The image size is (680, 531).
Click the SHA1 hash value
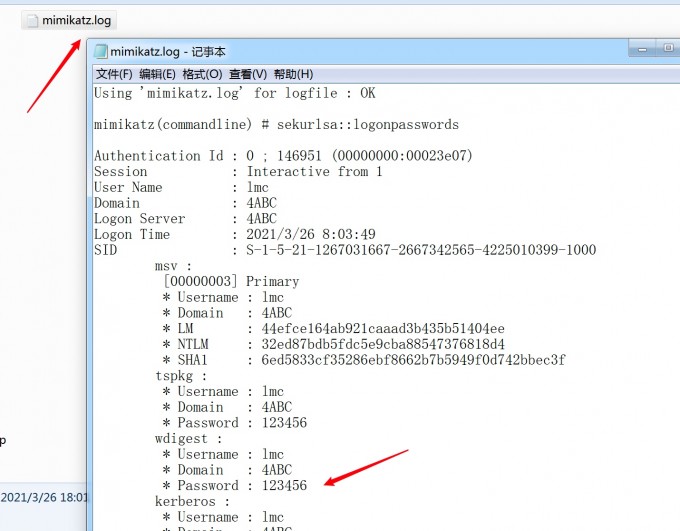(x=413, y=360)
